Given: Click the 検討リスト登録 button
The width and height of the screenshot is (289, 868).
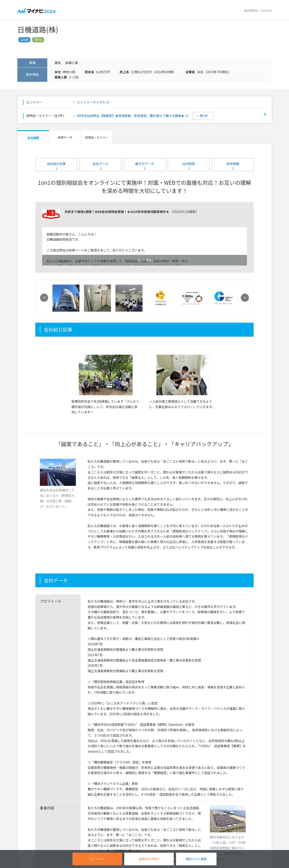Looking at the screenshot, I should click(x=196, y=859).
